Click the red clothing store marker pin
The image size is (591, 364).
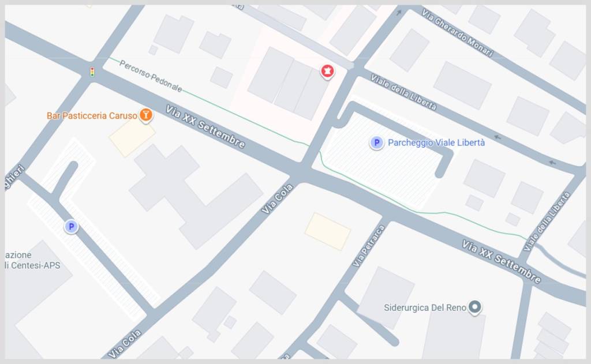click(x=327, y=71)
